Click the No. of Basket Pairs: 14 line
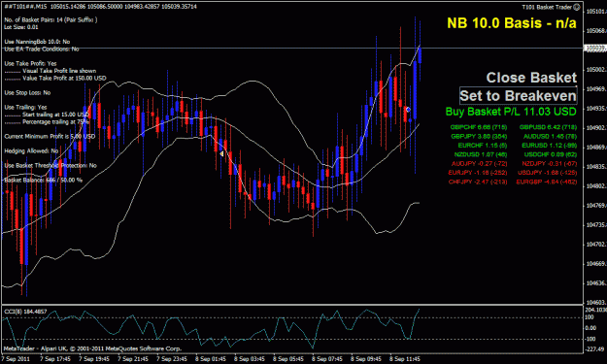 coord(51,19)
